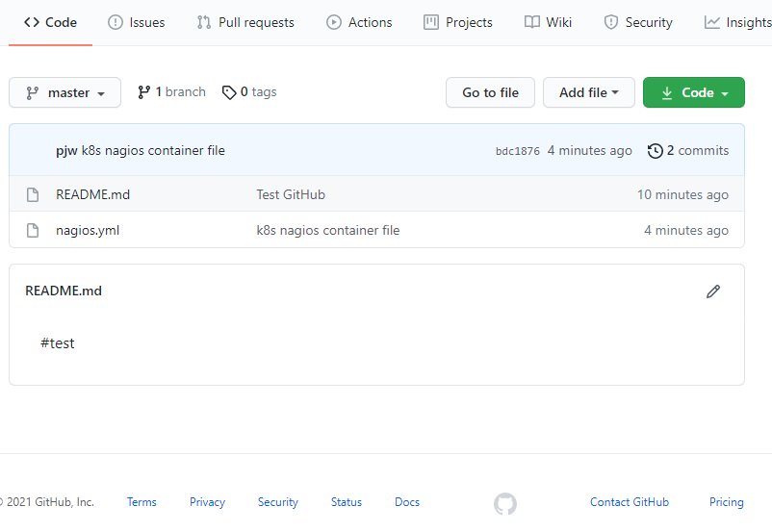View the 0 tags link

coord(249,92)
